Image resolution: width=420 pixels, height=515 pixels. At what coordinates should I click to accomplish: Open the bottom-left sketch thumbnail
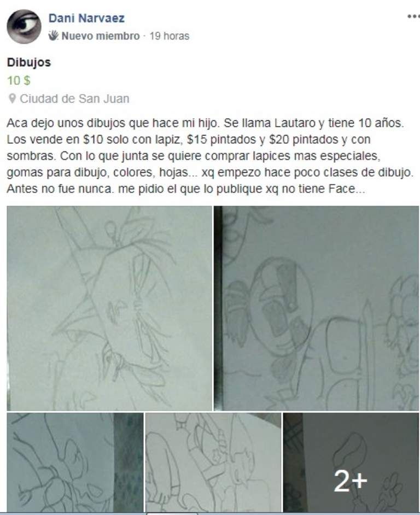(75, 462)
